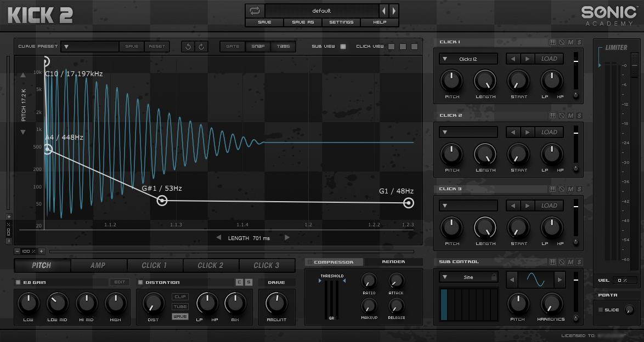Enable Porta Slide checkbox

coord(601,310)
